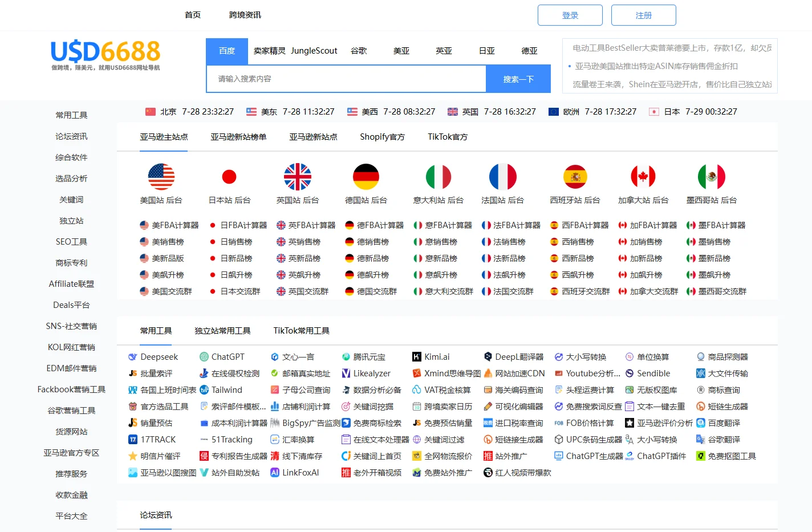Screen dimensions: 812x532
Task: Open the 法飙升榜 link
Action: pyautogui.click(x=509, y=275)
